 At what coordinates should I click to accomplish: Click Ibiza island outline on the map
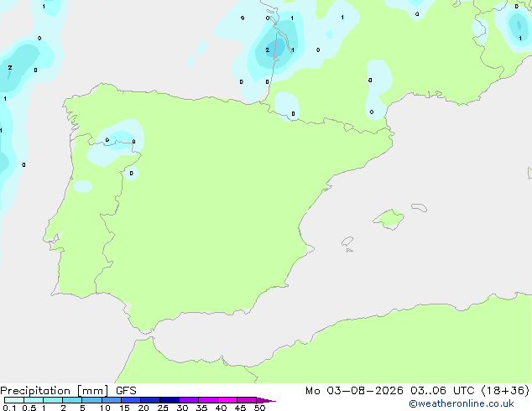[x=347, y=242]
